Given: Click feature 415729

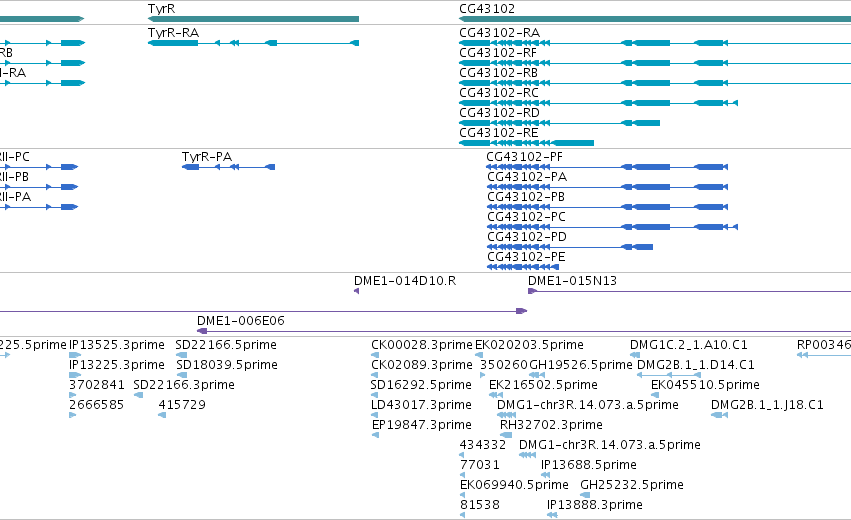Looking at the screenshot, I should (182, 405).
